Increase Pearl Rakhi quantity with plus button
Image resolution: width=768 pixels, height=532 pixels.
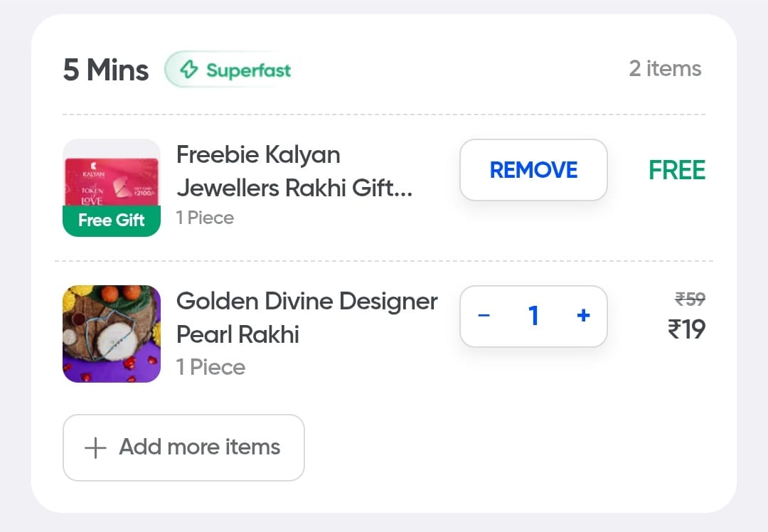583,316
